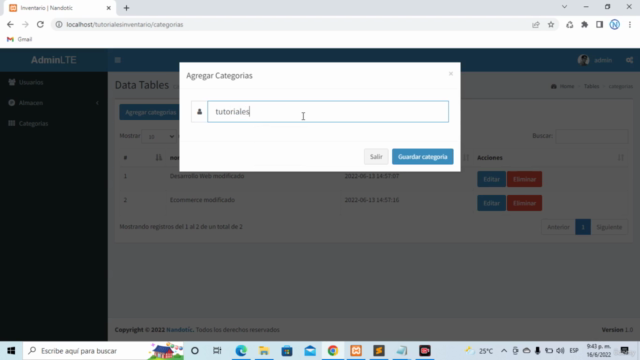The width and height of the screenshot is (640, 360).
Task: Click date 2022-06-13 14:57:16 cell
Action: point(372,200)
